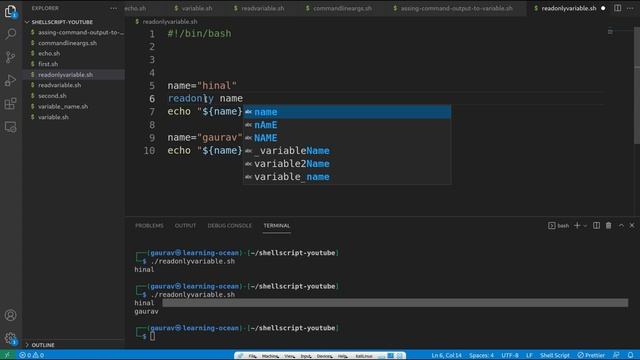Image resolution: width=640 pixels, height=360 pixels.
Task: Choose '_variableName' autocomplete suggestion
Action: 347,151
